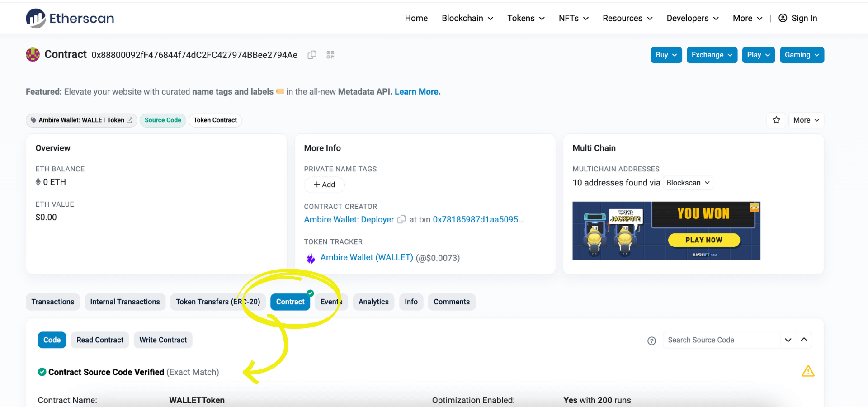This screenshot has height=407, width=868.
Task: Star this contract as a favorite
Action: (x=776, y=120)
